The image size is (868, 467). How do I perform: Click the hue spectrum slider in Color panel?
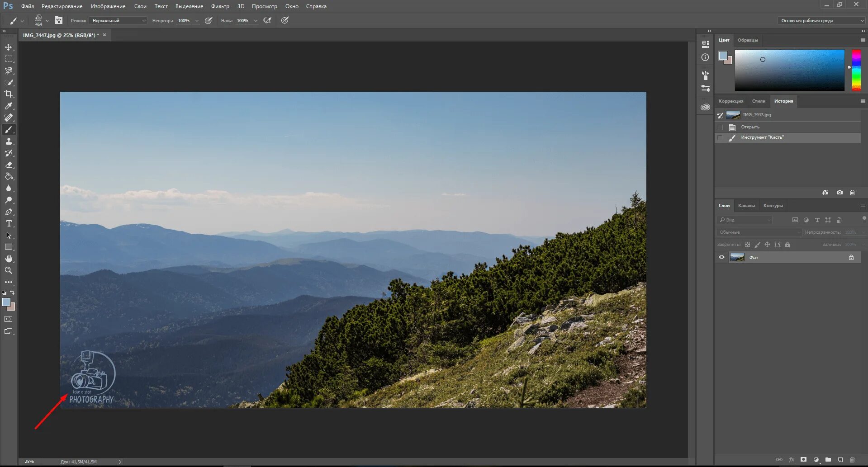(856, 70)
